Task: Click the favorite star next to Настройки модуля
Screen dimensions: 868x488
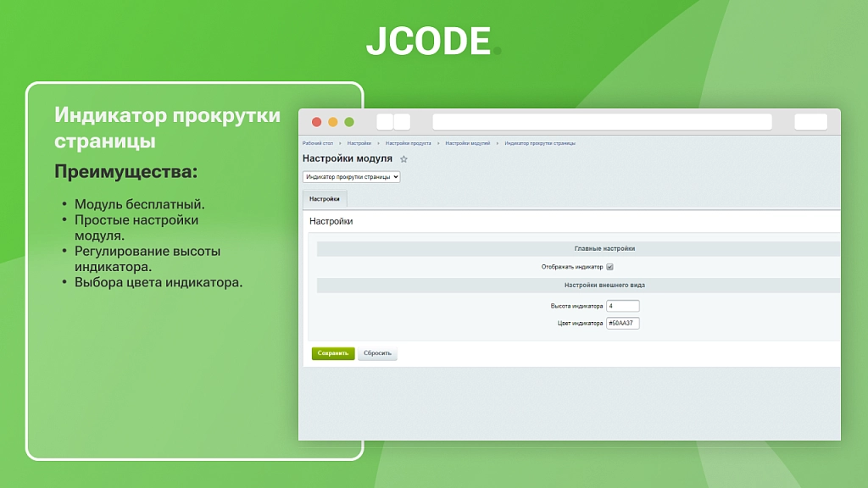Action: 403,159
